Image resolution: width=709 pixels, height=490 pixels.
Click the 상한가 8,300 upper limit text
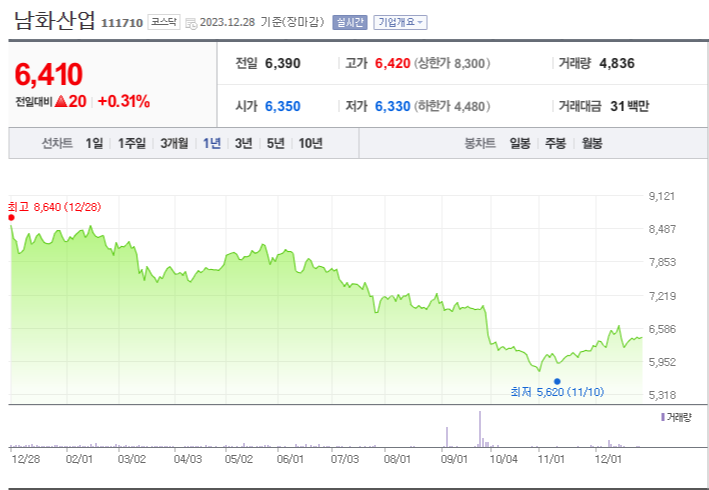452,63
